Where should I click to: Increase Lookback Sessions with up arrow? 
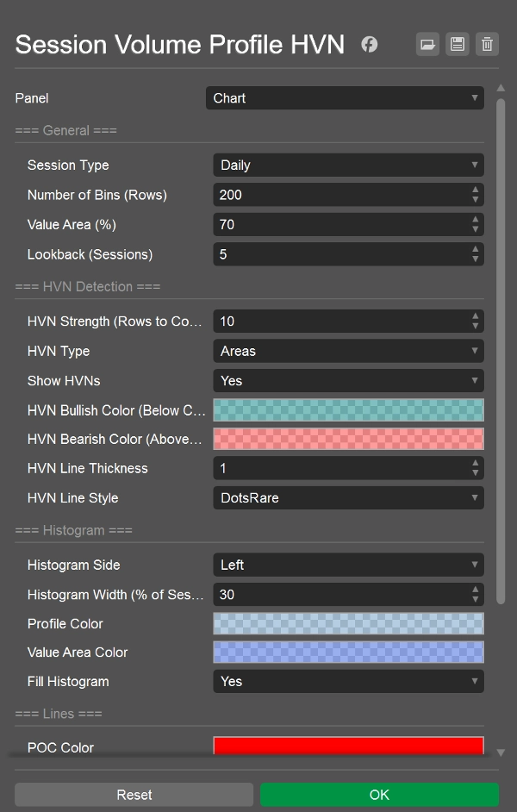tap(475, 250)
